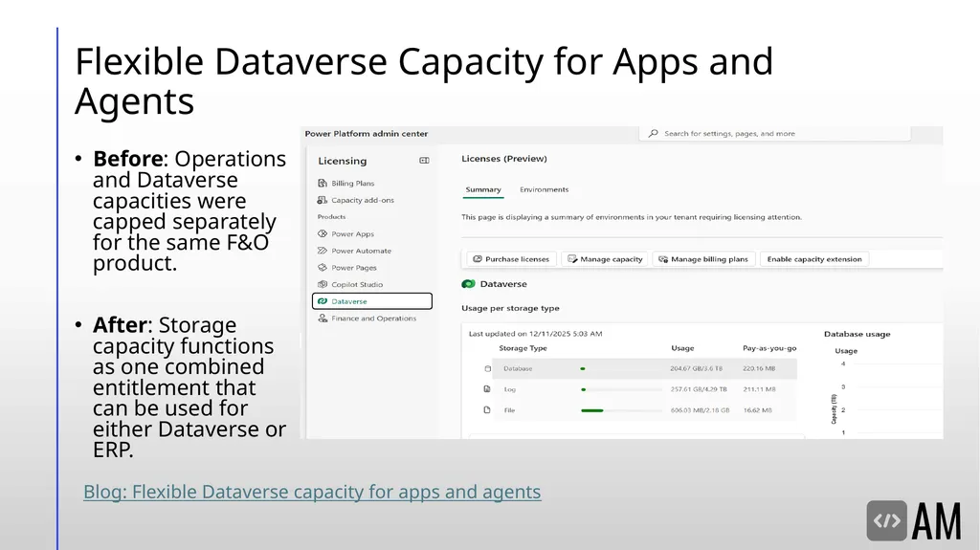The width and height of the screenshot is (980, 550).
Task: Select the Log storage type row
Action: [644, 389]
